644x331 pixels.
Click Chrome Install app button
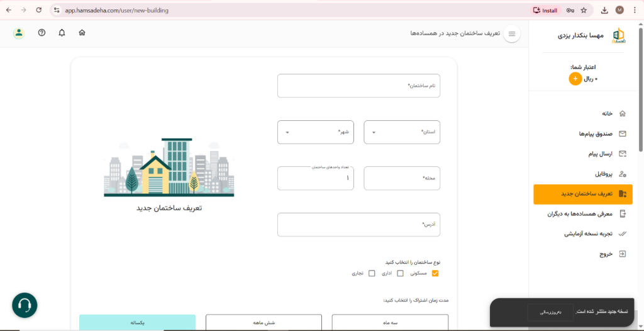(x=545, y=10)
